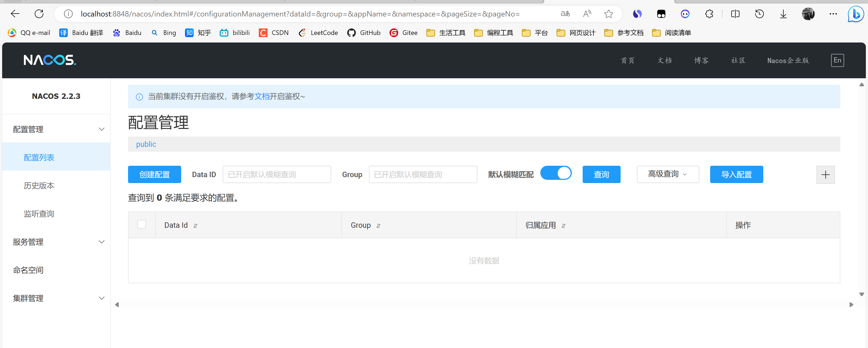
Task: Open downloads arrow icon in toolbar
Action: point(783,14)
